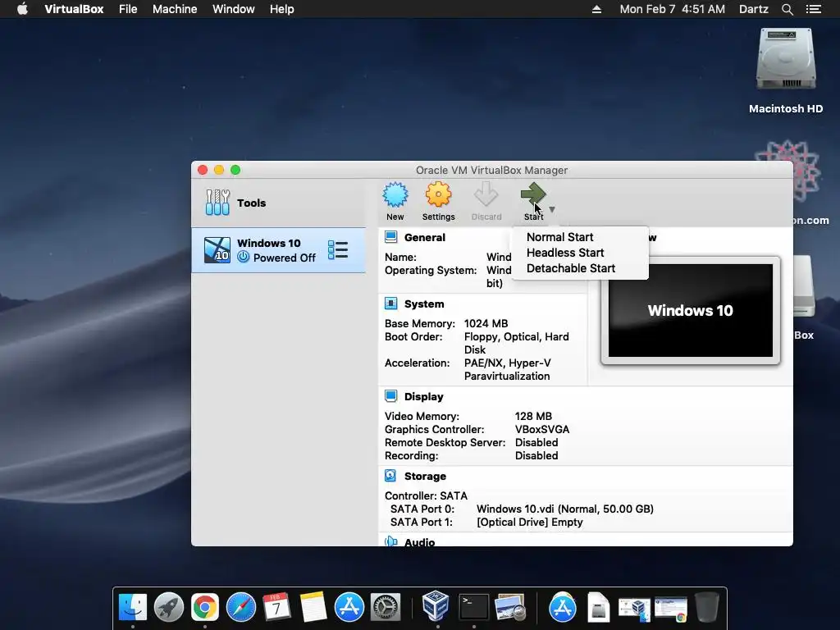Open the Window menu
The image size is (840, 630).
(234, 9)
